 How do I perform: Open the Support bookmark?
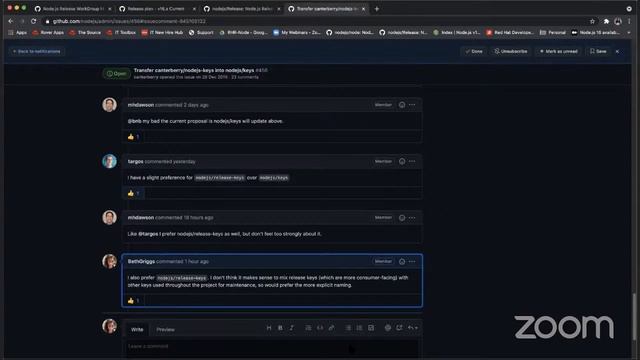[201, 33]
